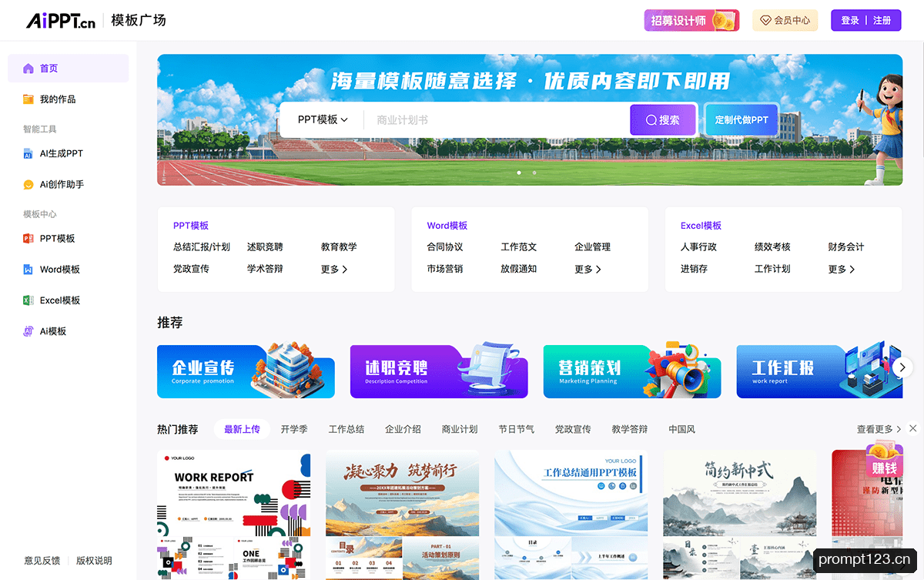Launch AI生成PPT tool icon
The width and height of the screenshot is (924, 580).
(28, 153)
